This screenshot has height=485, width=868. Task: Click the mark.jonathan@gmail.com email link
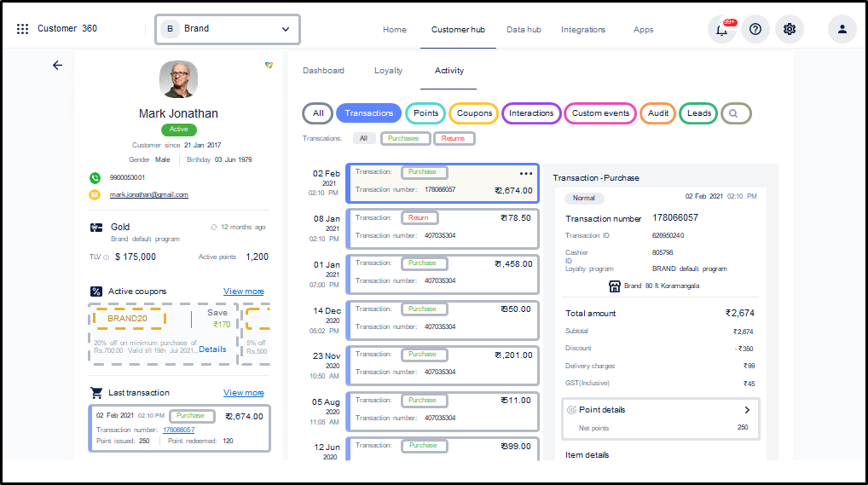pos(149,195)
